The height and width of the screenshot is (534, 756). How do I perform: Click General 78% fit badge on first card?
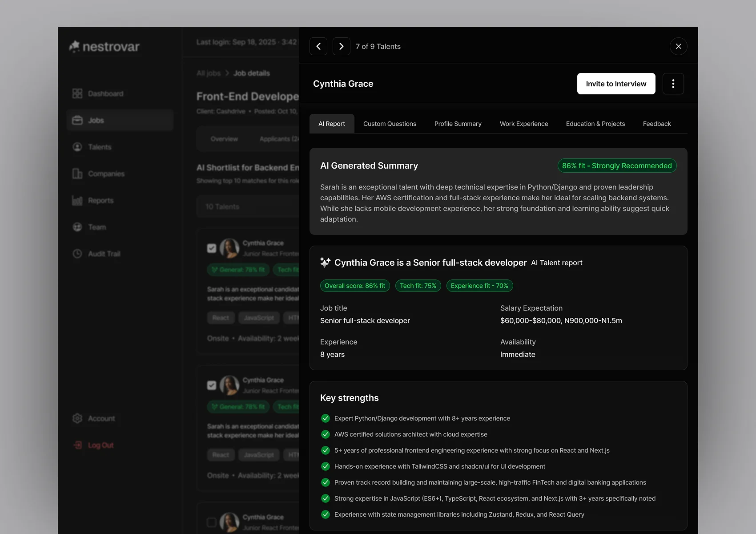pos(238,270)
